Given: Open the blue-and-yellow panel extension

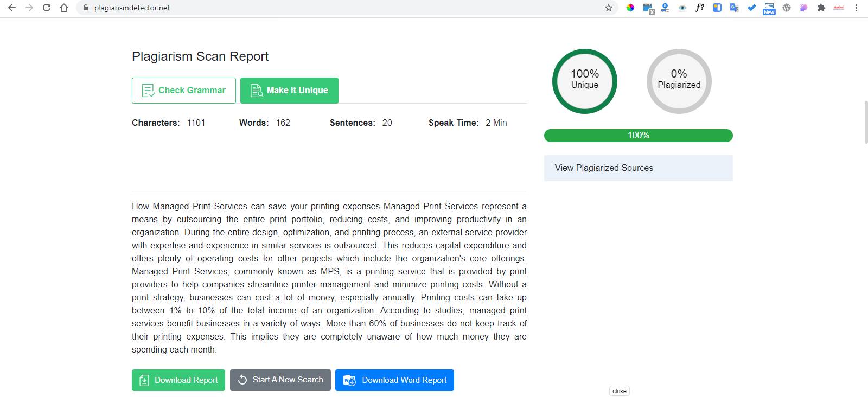Looking at the screenshot, I should point(717,8).
